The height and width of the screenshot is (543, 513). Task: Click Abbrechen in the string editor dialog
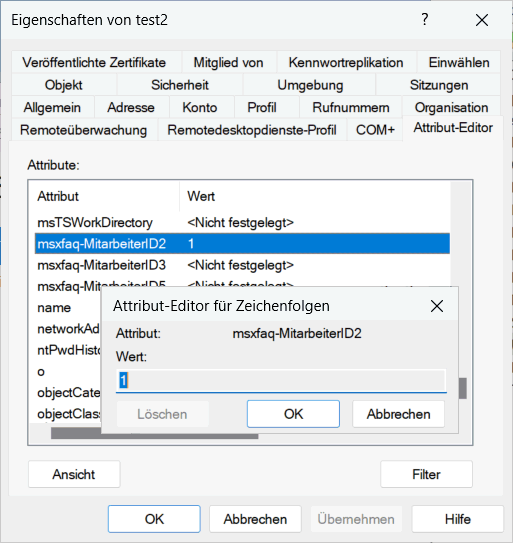[398, 414]
